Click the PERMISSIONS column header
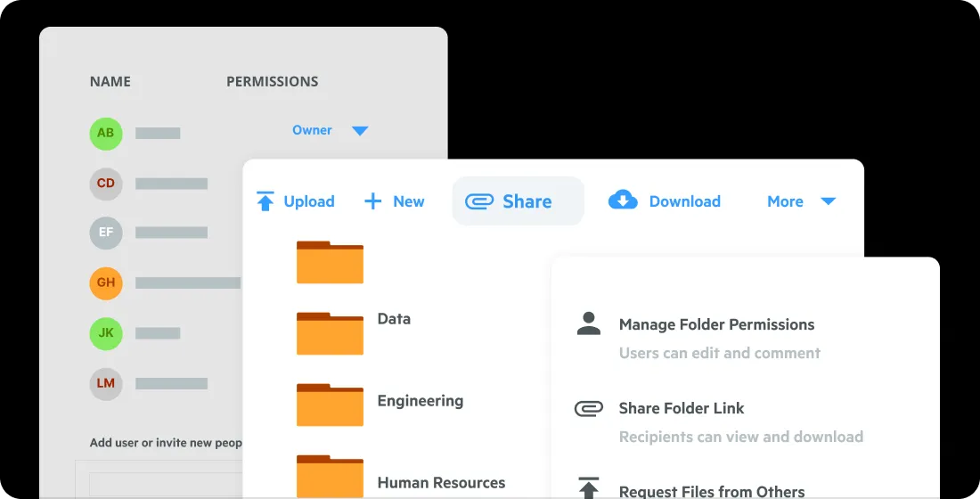The height and width of the screenshot is (499, 980). coord(272,81)
